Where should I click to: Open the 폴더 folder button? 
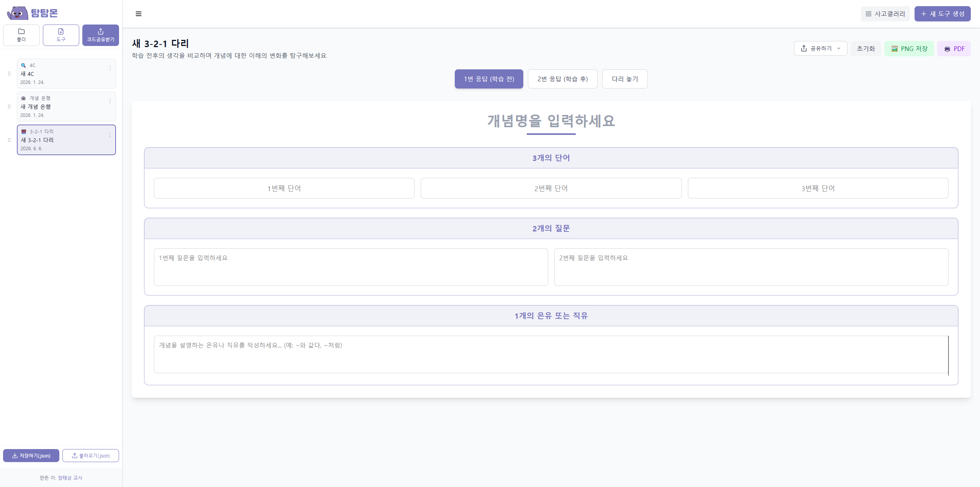pos(21,35)
